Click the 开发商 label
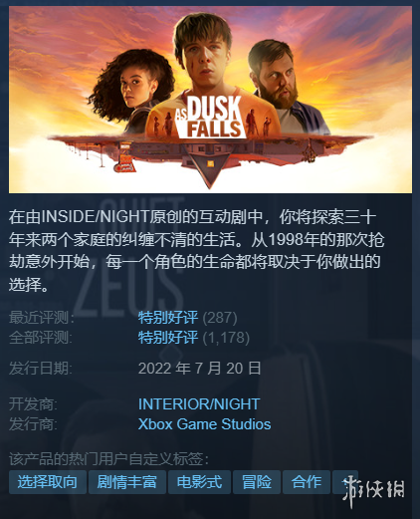This screenshot has width=420, height=519. 33,404
